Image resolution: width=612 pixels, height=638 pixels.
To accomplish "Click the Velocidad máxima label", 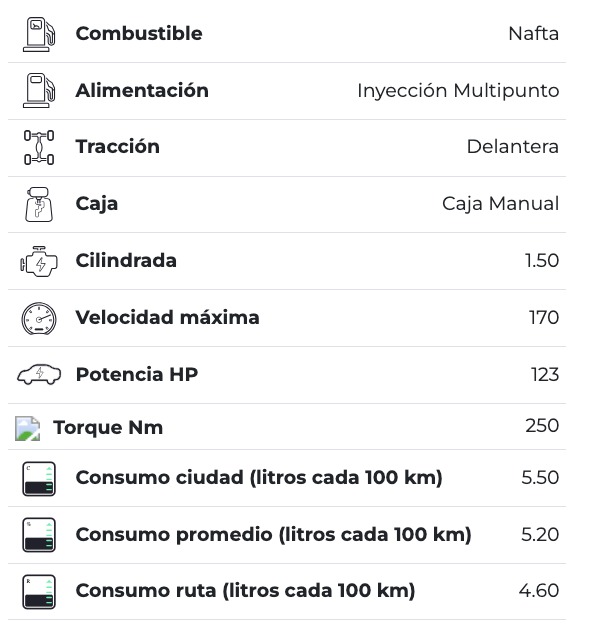I will (167, 318).
